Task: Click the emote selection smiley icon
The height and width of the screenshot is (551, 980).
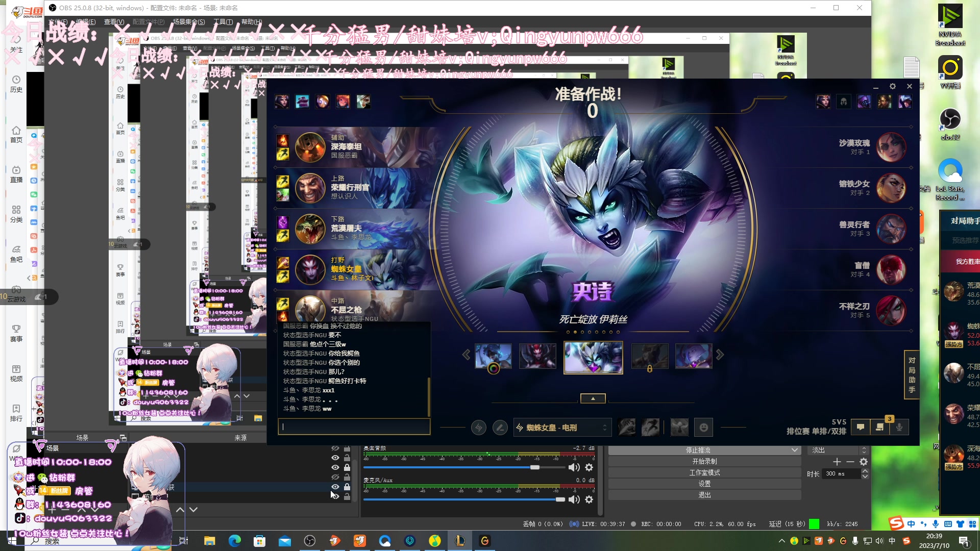Action: coord(703,428)
